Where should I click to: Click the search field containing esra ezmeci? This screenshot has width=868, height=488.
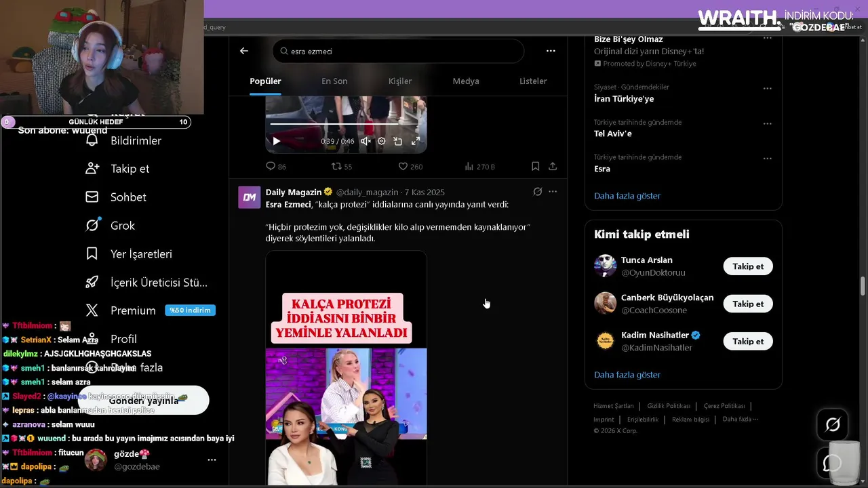click(x=399, y=51)
